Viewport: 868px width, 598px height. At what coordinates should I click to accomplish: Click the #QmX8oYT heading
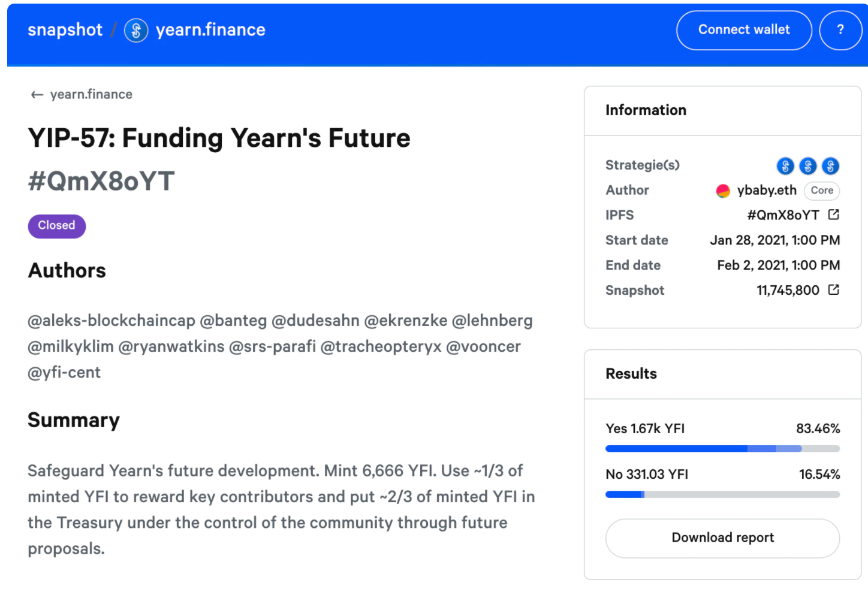pyautogui.click(x=101, y=181)
